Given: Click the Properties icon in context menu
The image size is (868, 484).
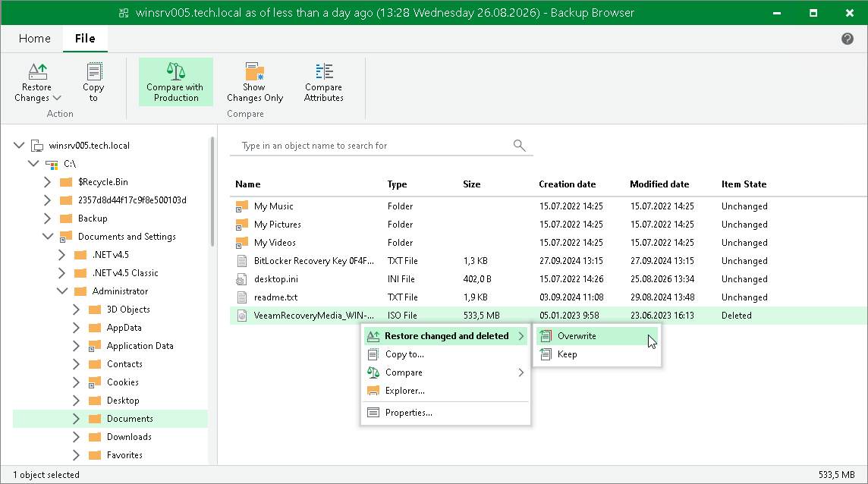Looking at the screenshot, I should 373,413.
